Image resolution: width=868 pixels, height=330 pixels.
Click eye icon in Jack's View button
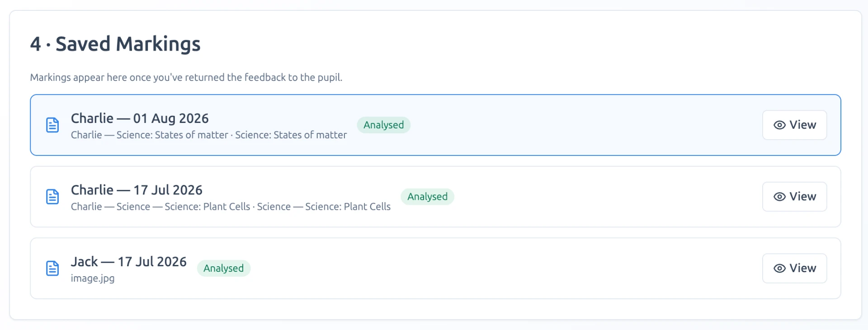point(779,269)
